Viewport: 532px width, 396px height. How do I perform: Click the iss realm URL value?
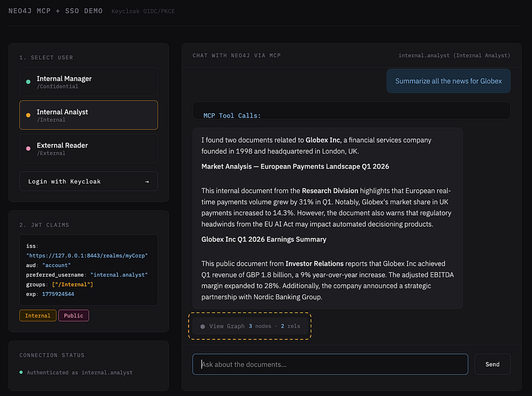[x=87, y=256]
